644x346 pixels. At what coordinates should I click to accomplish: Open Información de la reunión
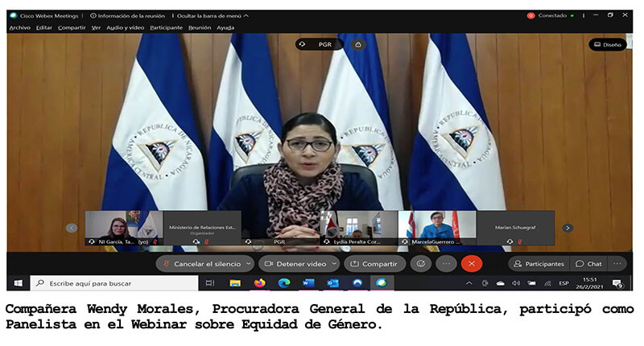click(127, 15)
